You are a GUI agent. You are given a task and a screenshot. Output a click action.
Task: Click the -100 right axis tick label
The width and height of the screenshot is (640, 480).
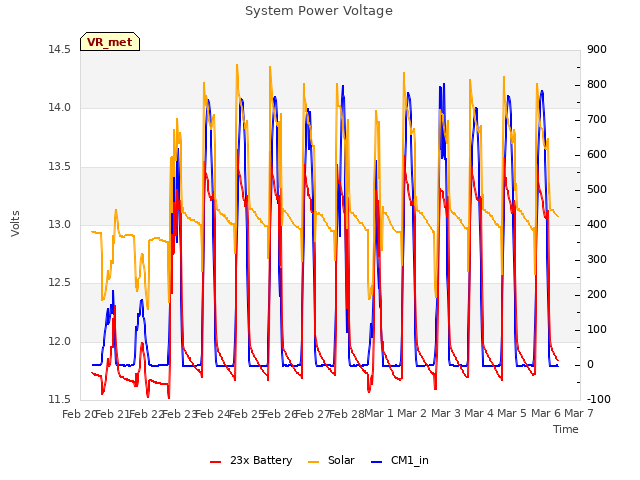click(x=598, y=399)
